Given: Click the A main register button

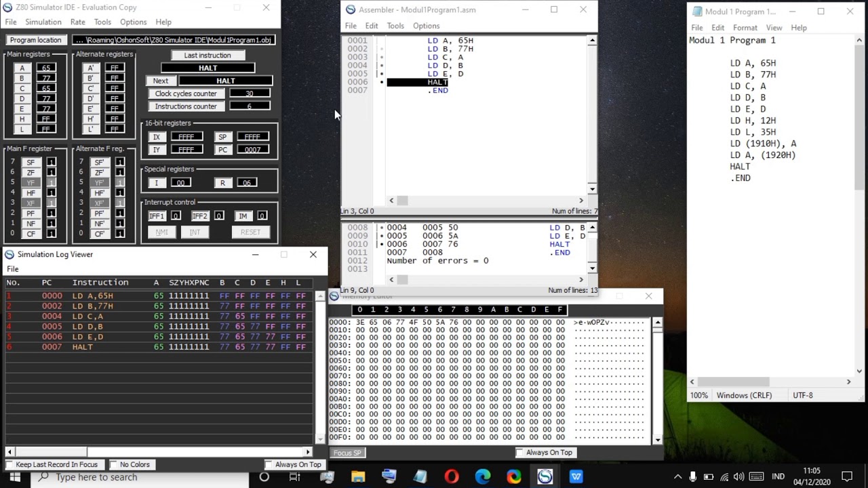Looking at the screenshot, I should point(22,68).
